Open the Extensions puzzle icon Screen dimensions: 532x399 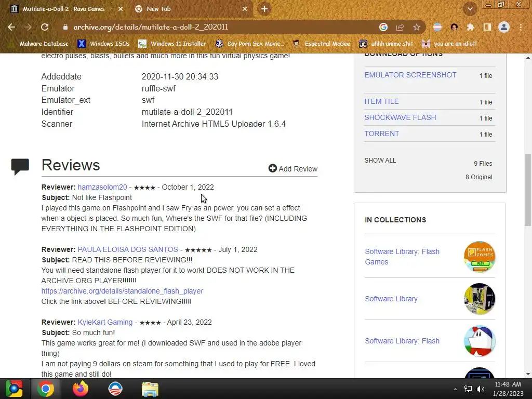(471, 27)
